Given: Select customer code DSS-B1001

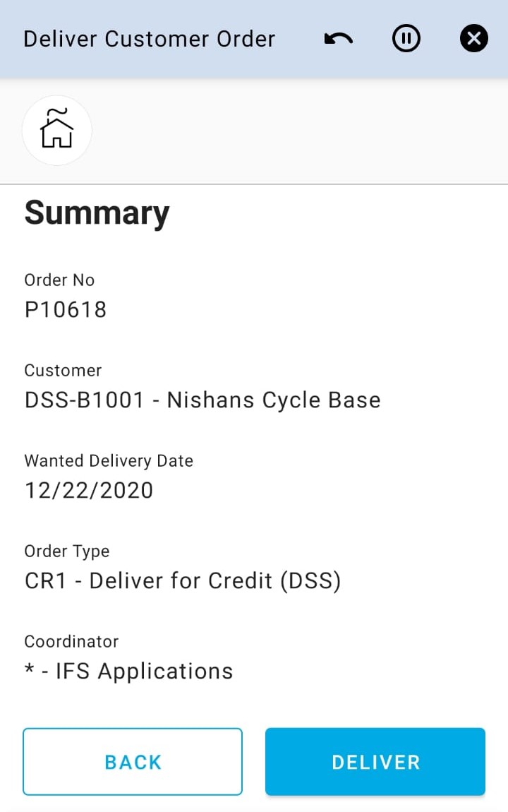Looking at the screenshot, I should pyautogui.click(x=84, y=400).
